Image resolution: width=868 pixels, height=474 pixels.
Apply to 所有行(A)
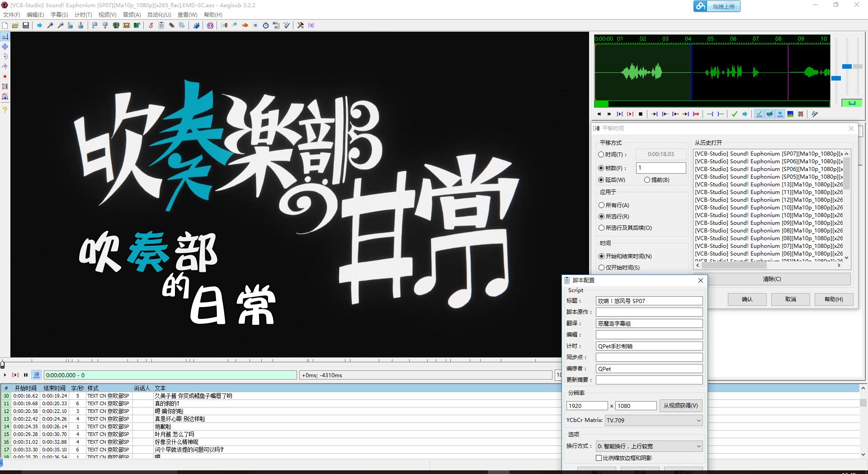601,205
